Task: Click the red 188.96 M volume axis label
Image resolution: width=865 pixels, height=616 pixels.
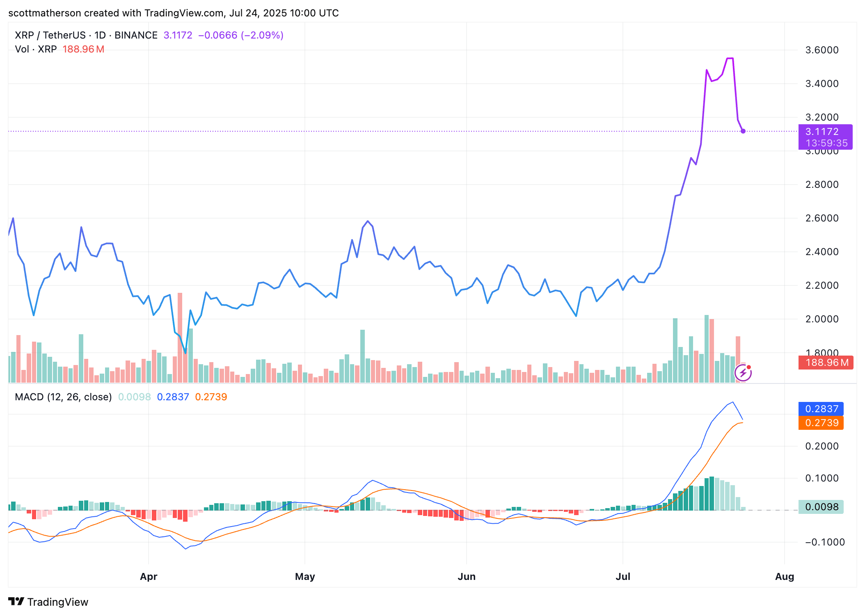Action: 826,363
